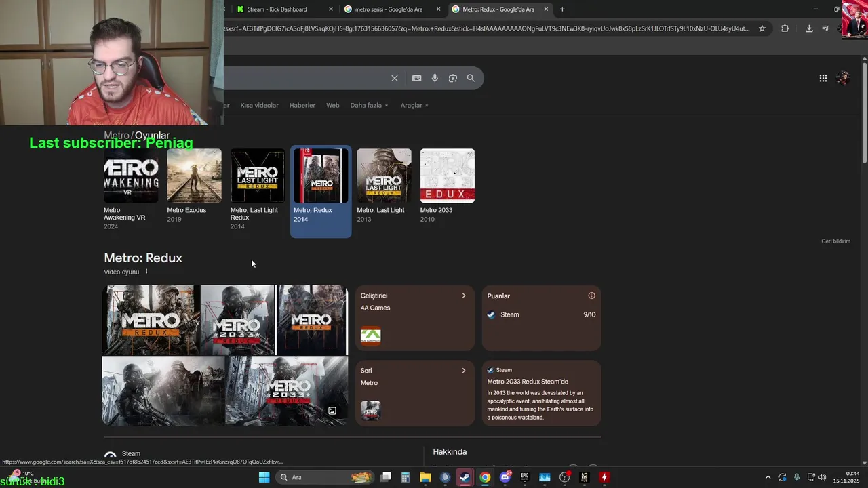The height and width of the screenshot is (488, 868).
Task: Open Epic Games Launcher from taskbar
Action: [525, 477]
